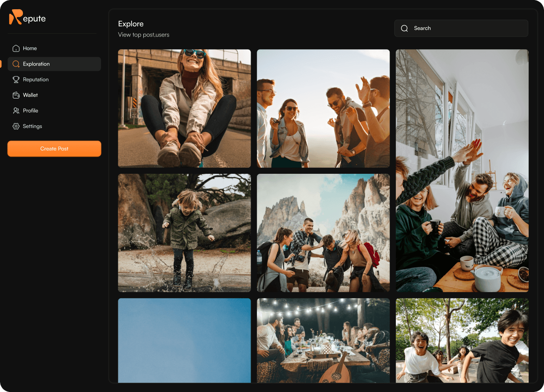Screen dimensions: 544x392
Task: Select the mountain hikers group photo
Action: pos(323,233)
